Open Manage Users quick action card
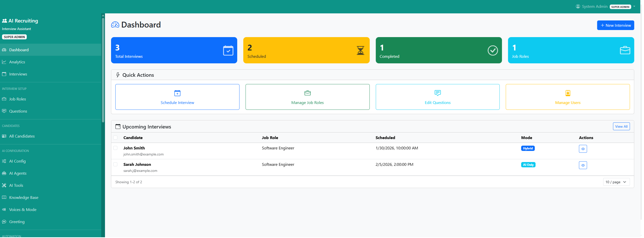644x238 pixels. pos(568,97)
